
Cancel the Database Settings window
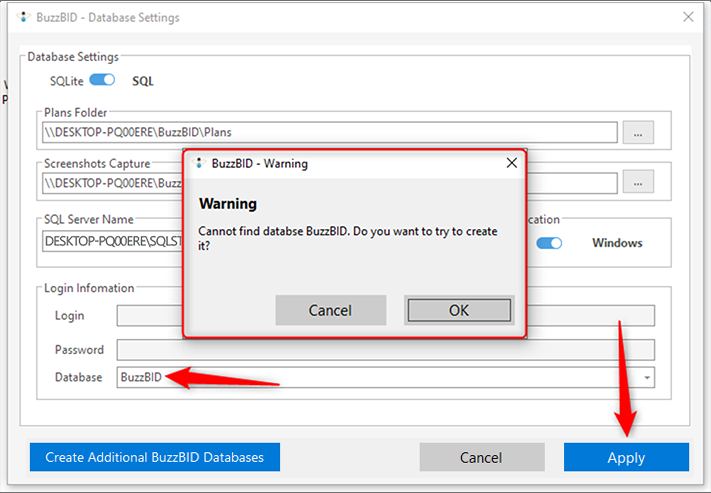[x=481, y=457]
